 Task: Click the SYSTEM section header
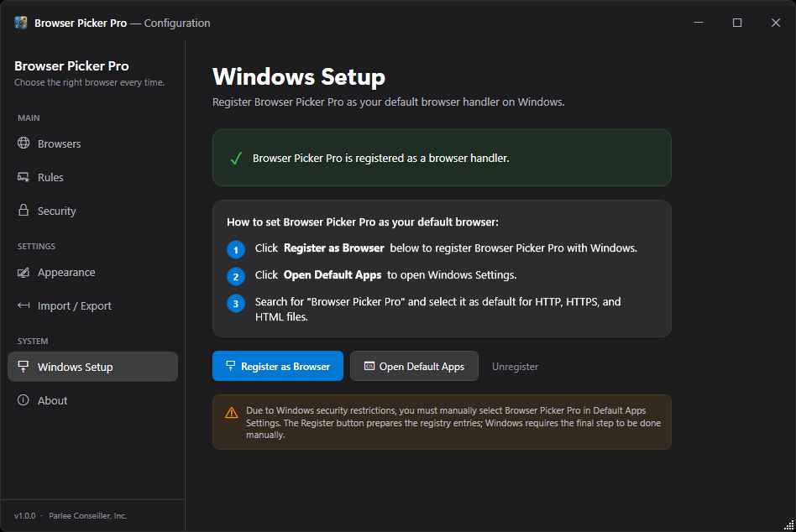33,341
